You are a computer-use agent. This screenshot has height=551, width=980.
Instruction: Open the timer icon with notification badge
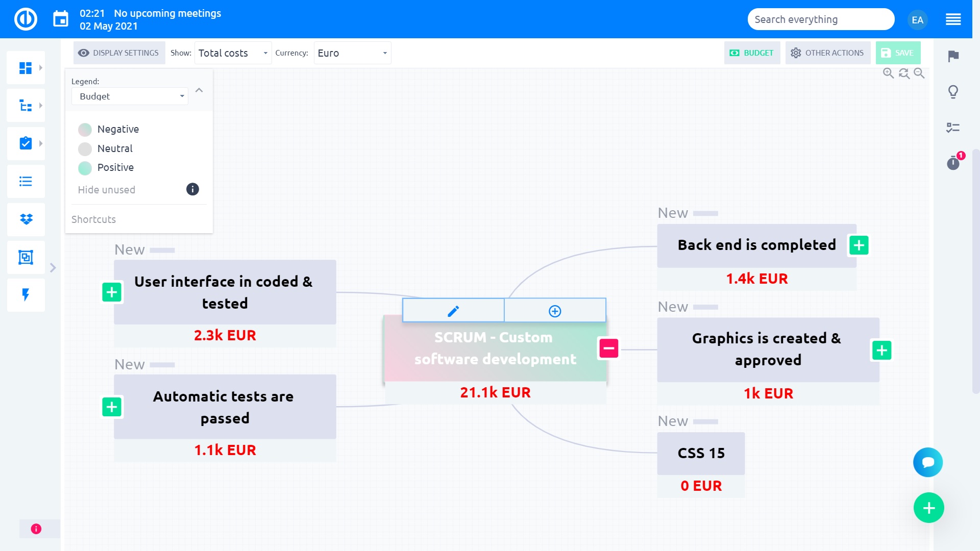953,163
